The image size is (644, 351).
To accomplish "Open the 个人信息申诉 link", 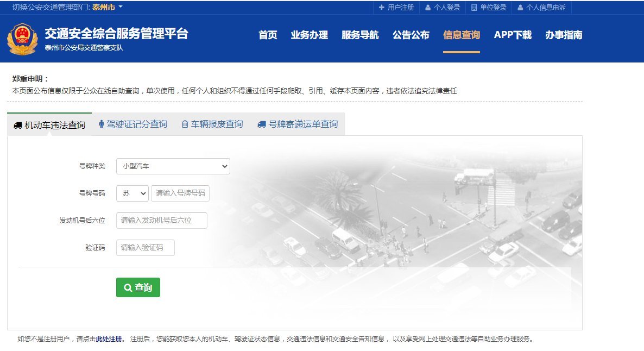I will pyautogui.click(x=545, y=8).
